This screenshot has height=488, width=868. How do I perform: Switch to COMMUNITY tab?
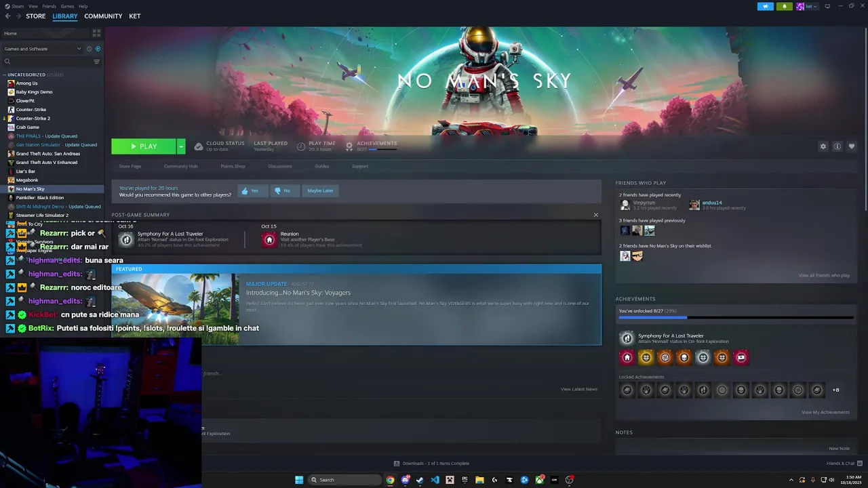[x=103, y=16]
